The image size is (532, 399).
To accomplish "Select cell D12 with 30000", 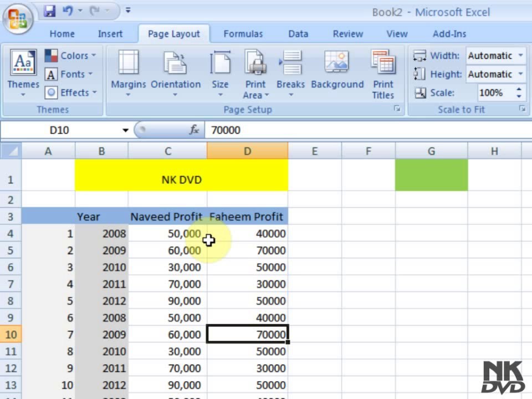I will [x=247, y=368].
